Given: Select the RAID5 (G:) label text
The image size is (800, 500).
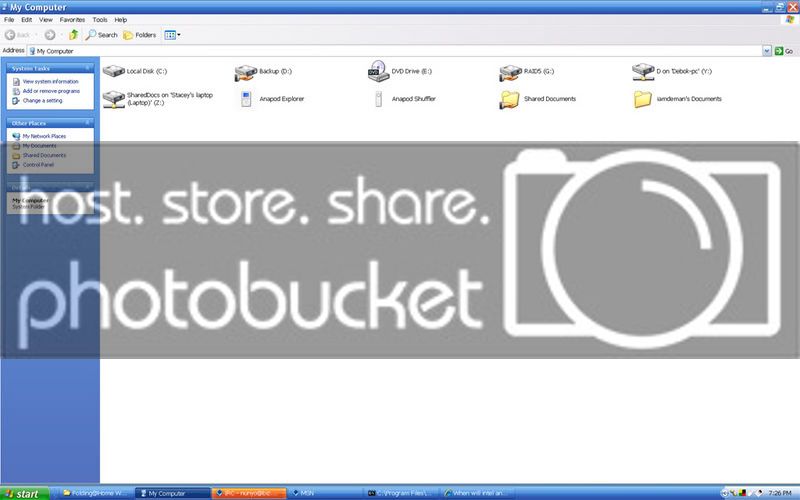Looking at the screenshot, I should [x=539, y=71].
